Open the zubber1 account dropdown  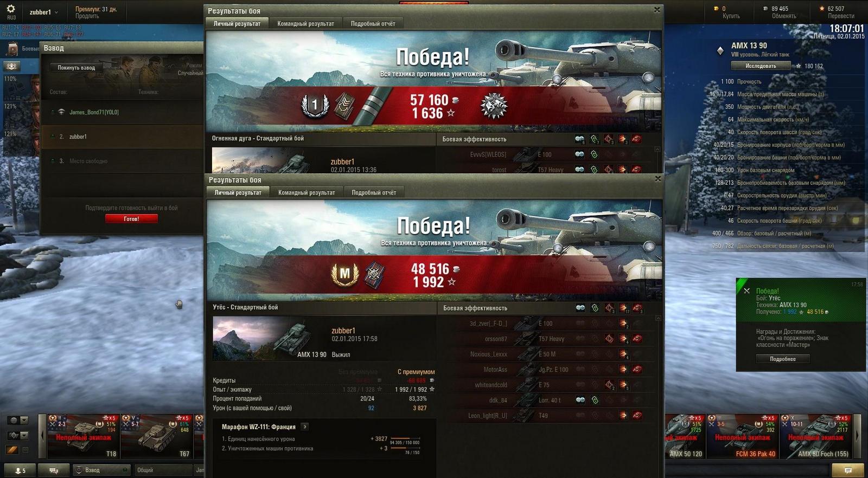(x=43, y=12)
